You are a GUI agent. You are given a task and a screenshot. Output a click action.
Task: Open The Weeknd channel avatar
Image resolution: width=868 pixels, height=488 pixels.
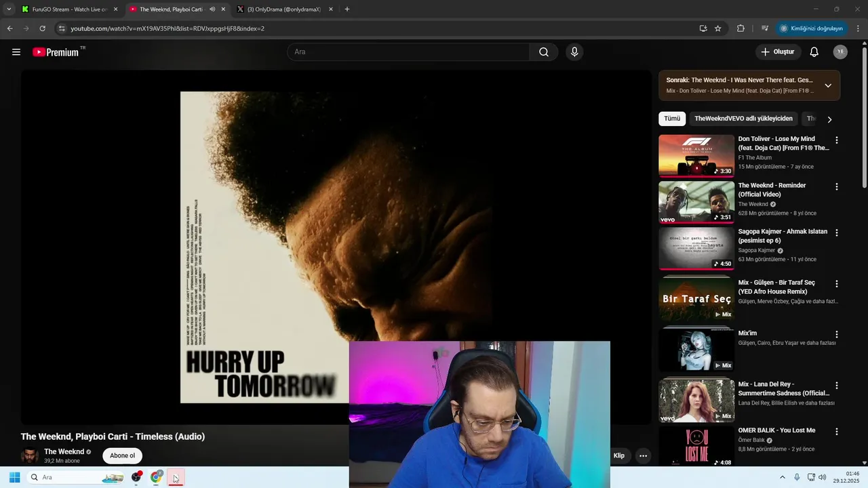(30, 455)
